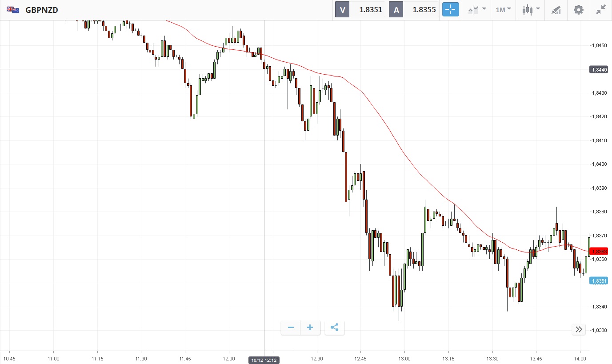The width and height of the screenshot is (612, 364).
Task: Click the 13:00 mark on time axis
Action: 404,358
